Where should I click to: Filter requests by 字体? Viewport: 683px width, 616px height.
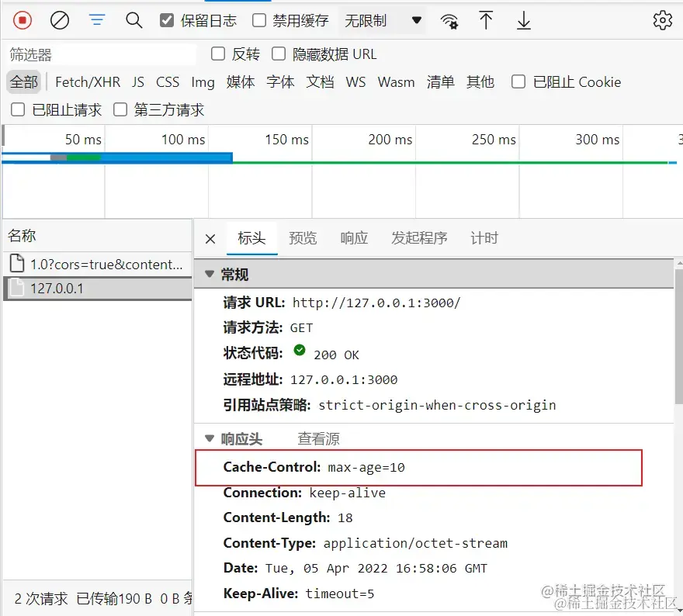tap(280, 81)
